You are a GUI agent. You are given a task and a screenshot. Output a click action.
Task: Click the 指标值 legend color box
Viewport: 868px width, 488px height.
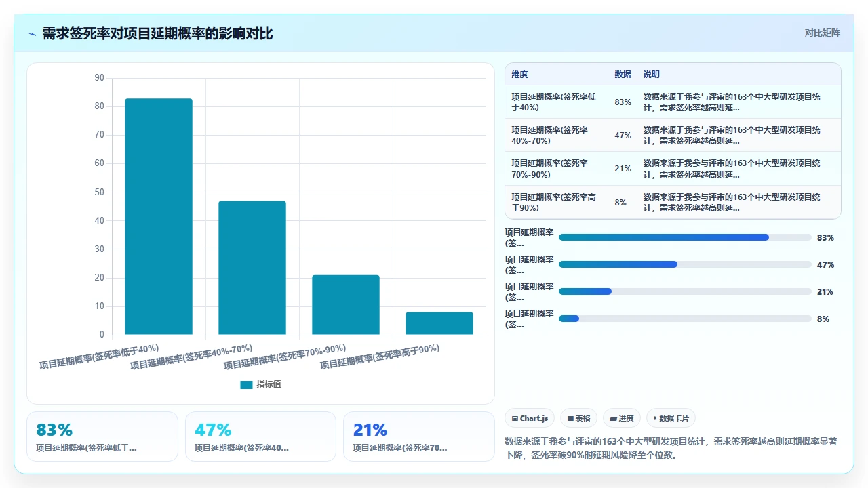(246, 384)
